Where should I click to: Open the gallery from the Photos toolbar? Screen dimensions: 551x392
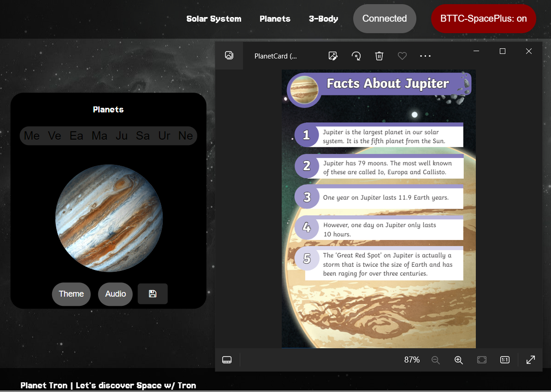click(229, 54)
